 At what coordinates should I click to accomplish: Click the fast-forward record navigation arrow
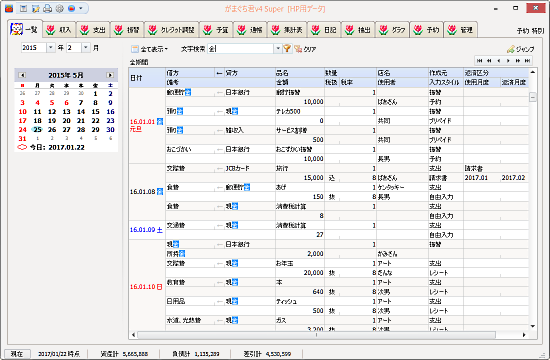pos(518,61)
